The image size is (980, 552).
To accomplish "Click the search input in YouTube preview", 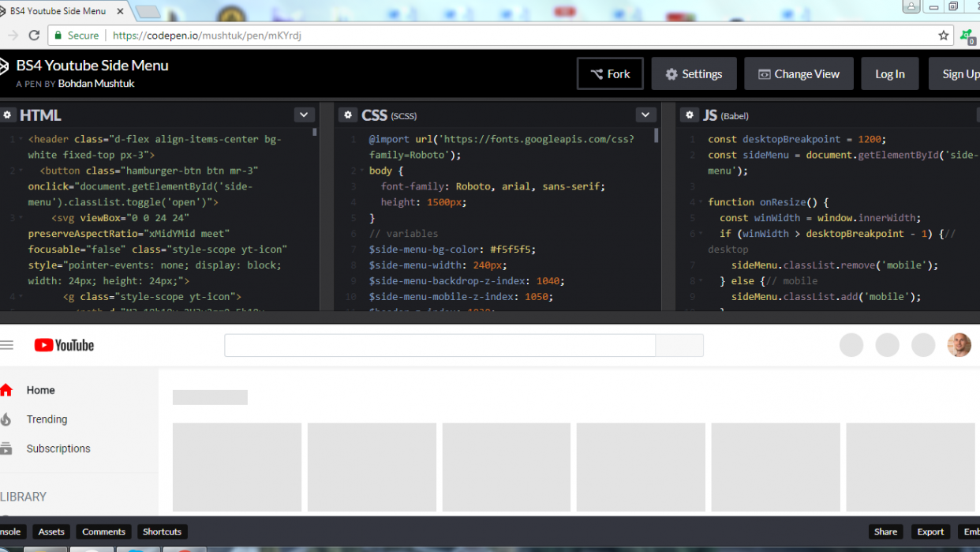I will coord(440,346).
